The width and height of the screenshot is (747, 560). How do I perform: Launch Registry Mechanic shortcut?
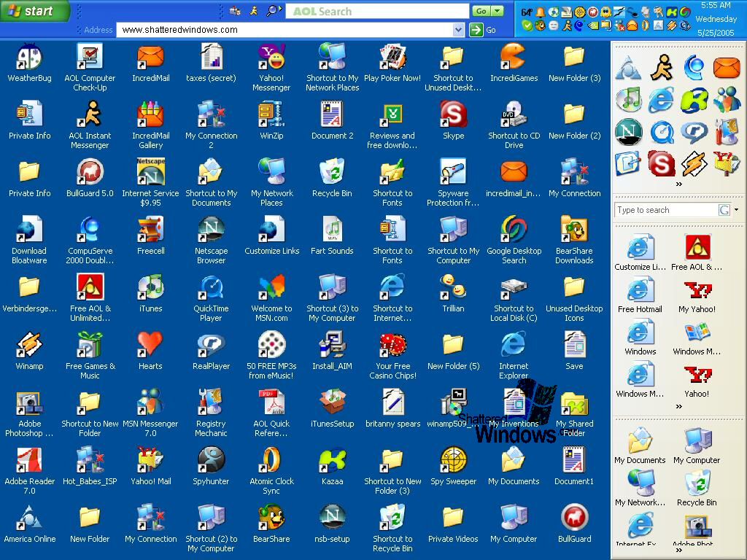point(211,413)
